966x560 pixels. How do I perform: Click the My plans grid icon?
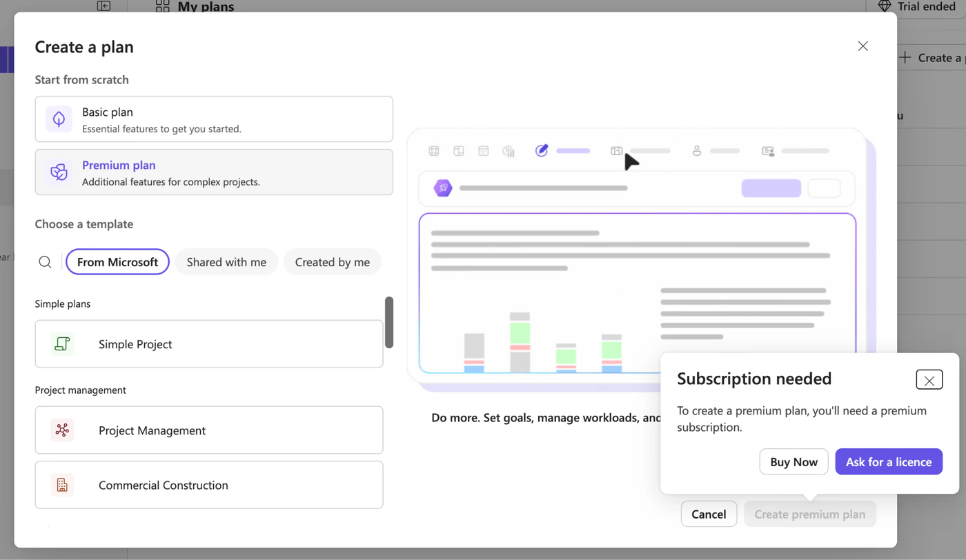click(163, 6)
